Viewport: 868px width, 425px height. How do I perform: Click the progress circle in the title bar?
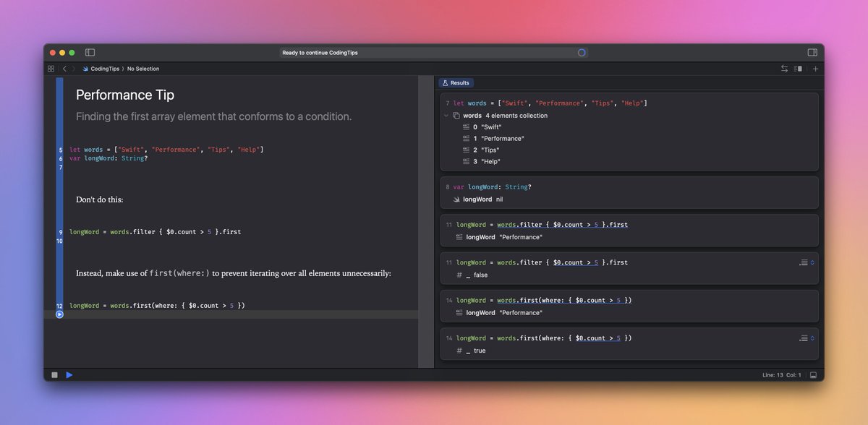(x=581, y=52)
